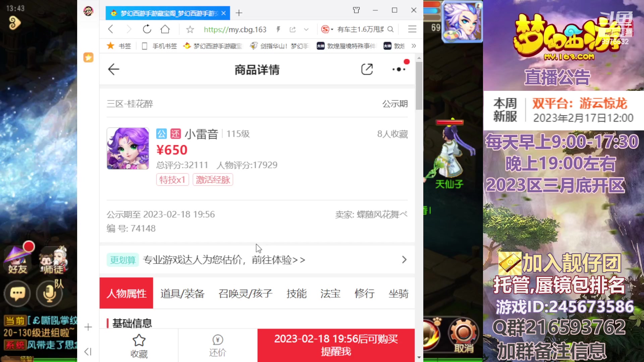Image resolution: width=644 pixels, height=362 pixels.
Task: Click the 提醒我 purchase reminder button
Action: (x=336, y=345)
